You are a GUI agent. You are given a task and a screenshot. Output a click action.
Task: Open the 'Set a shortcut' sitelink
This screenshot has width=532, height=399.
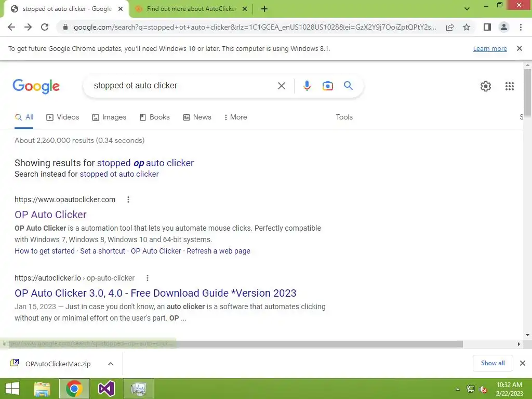102,251
